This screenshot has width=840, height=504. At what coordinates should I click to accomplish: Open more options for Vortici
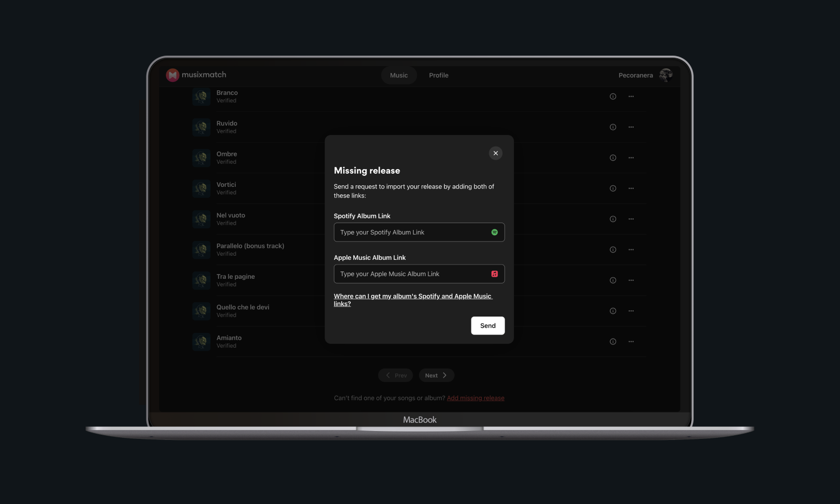631,188
